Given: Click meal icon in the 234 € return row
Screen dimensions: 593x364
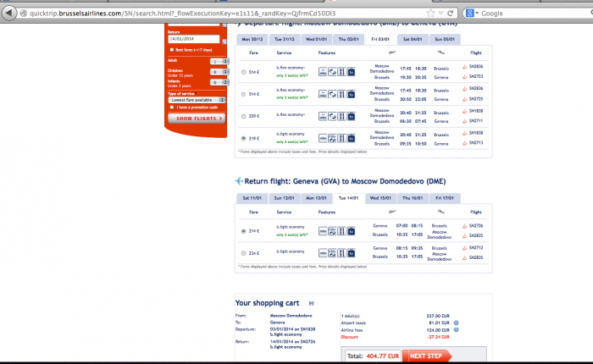Looking at the screenshot, I should pyautogui.click(x=341, y=253).
